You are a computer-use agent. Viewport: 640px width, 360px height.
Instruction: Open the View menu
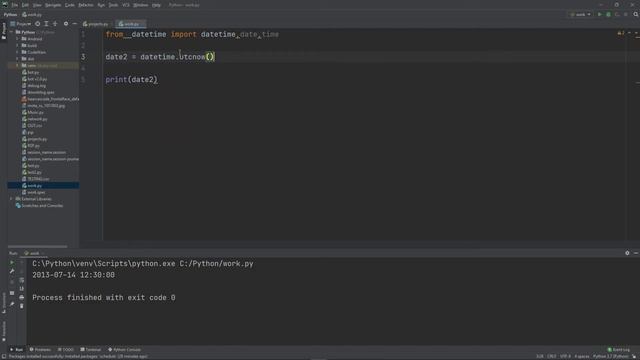tap(37, 5)
